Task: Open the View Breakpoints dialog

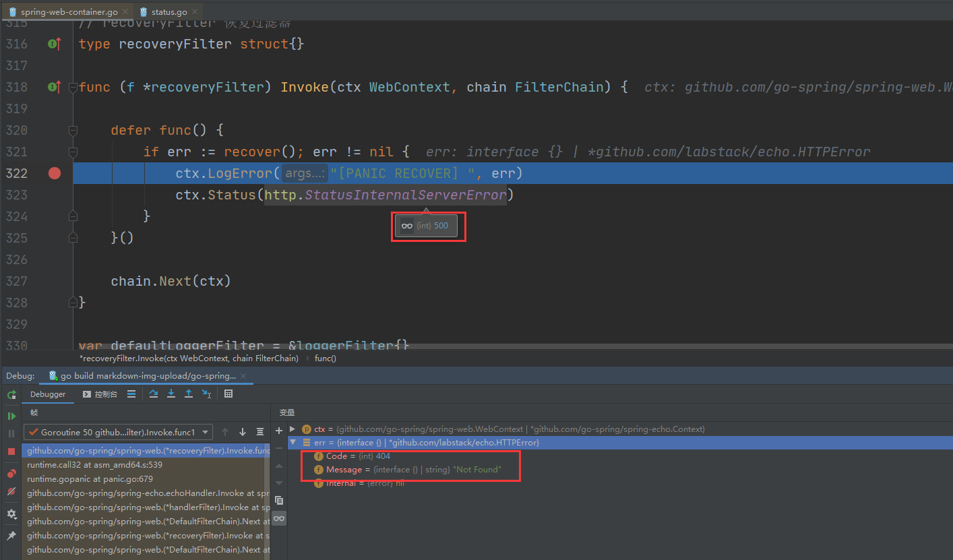Action: tap(11, 474)
